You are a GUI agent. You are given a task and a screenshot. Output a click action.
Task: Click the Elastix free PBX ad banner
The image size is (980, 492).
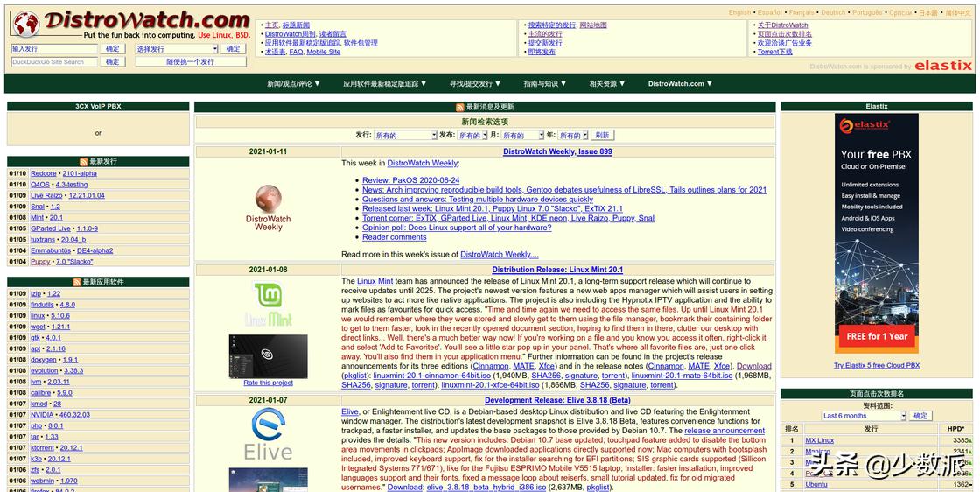(876, 233)
